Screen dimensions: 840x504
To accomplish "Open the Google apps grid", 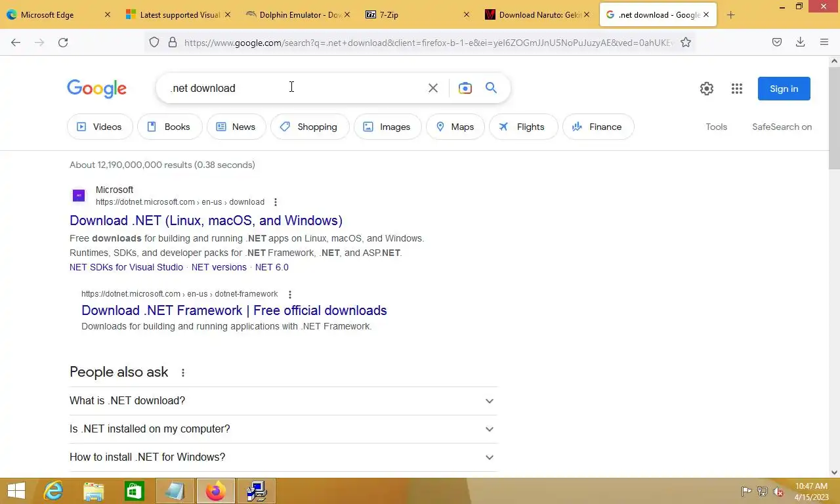I will tap(737, 89).
